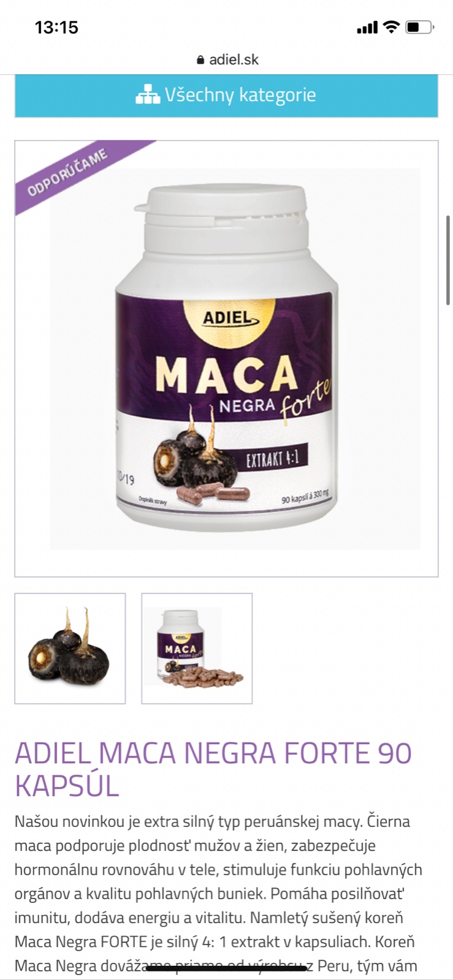Tap the product description paragraph
Viewport: 453px width, 980px height.
[218, 893]
